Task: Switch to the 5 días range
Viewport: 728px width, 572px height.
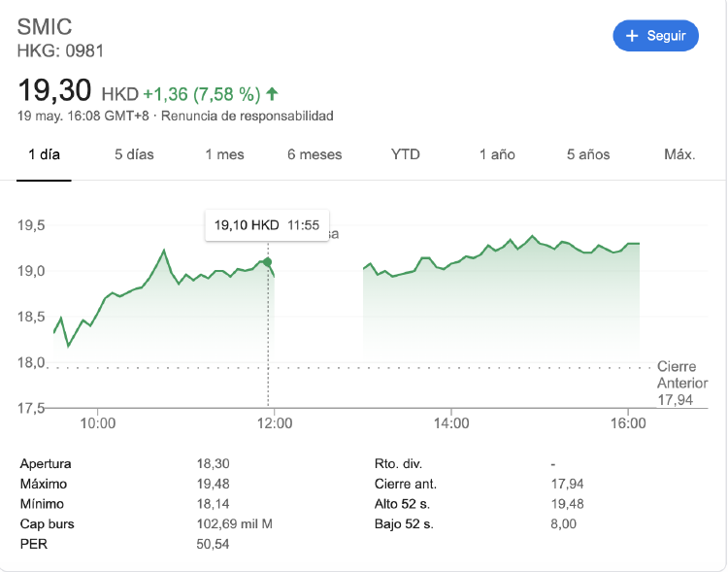Action: point(134,154)
